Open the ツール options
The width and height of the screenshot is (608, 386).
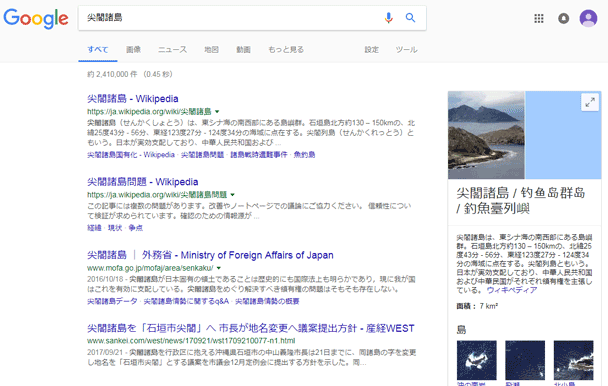(406, 50)
